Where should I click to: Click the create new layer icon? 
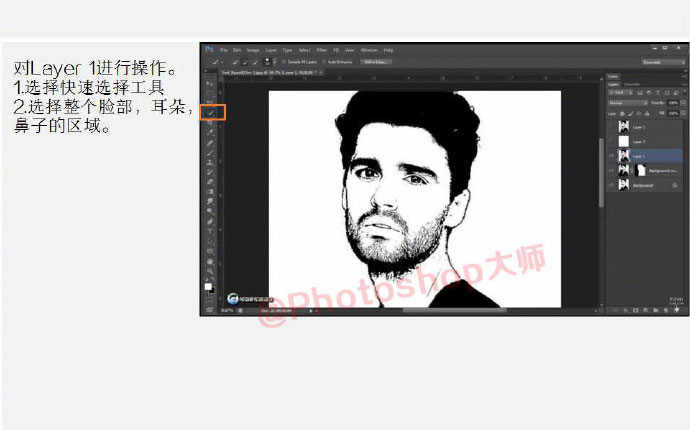[666, 310]
